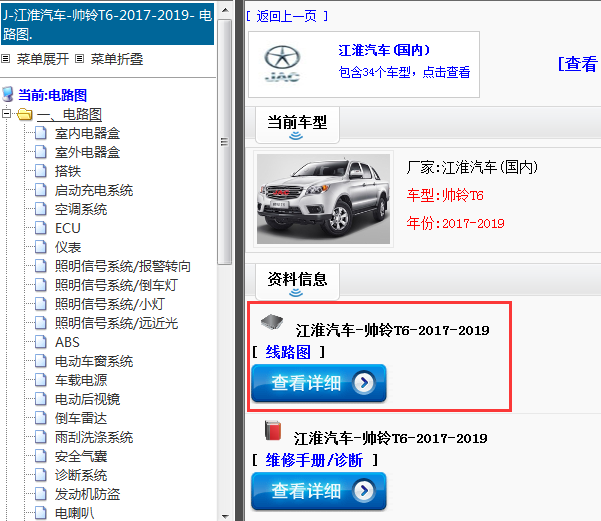Open the 电喇叭 tree item
Viewport: 601px width, 521px height.
(74, 513)
